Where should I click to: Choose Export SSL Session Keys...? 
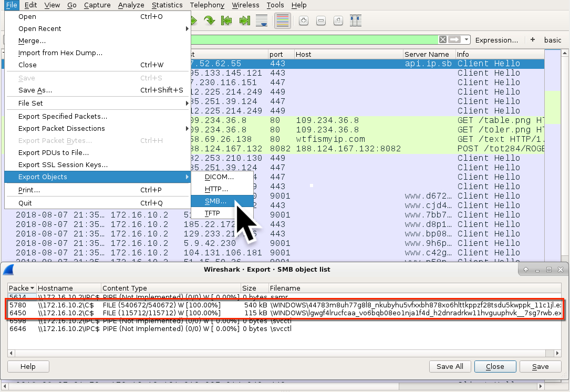tap(97, 164)
